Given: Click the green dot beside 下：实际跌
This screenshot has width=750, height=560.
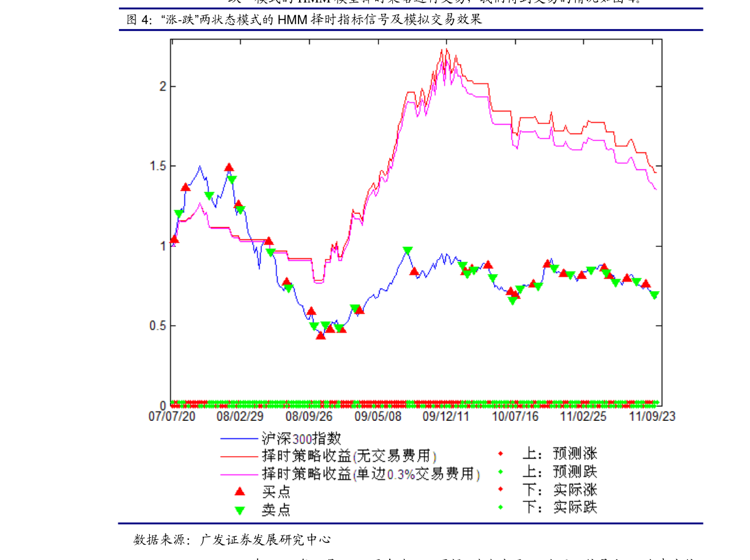Looking at the screenshot, I should tap(501, 507).
